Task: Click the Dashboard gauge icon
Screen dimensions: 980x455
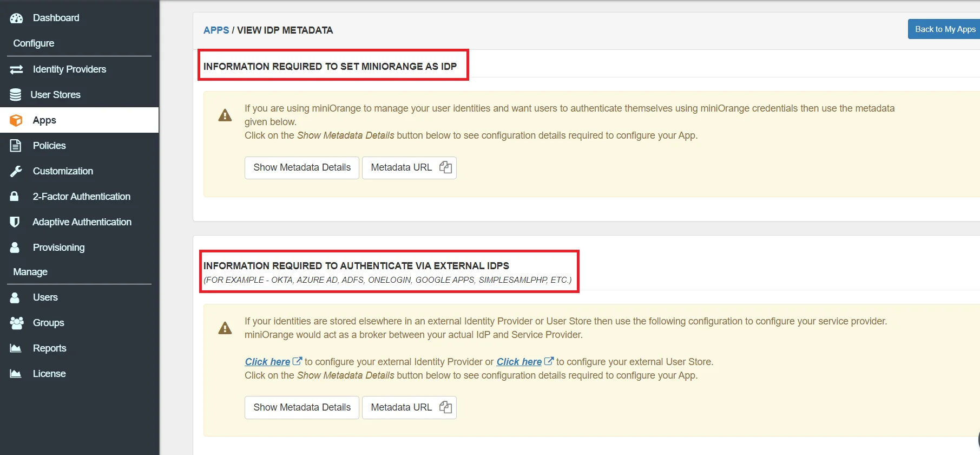Action: (17, 18)
